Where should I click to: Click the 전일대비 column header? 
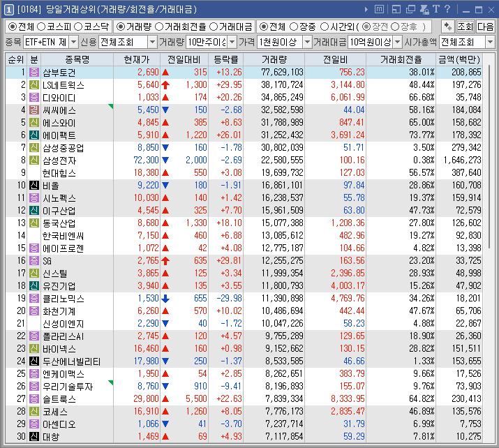184,59
